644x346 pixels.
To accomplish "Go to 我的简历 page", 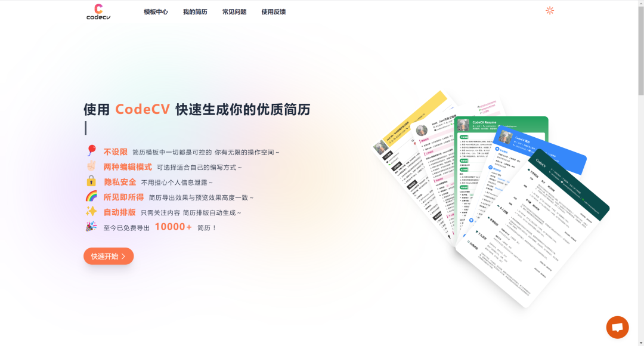I will tap(195, 12).
